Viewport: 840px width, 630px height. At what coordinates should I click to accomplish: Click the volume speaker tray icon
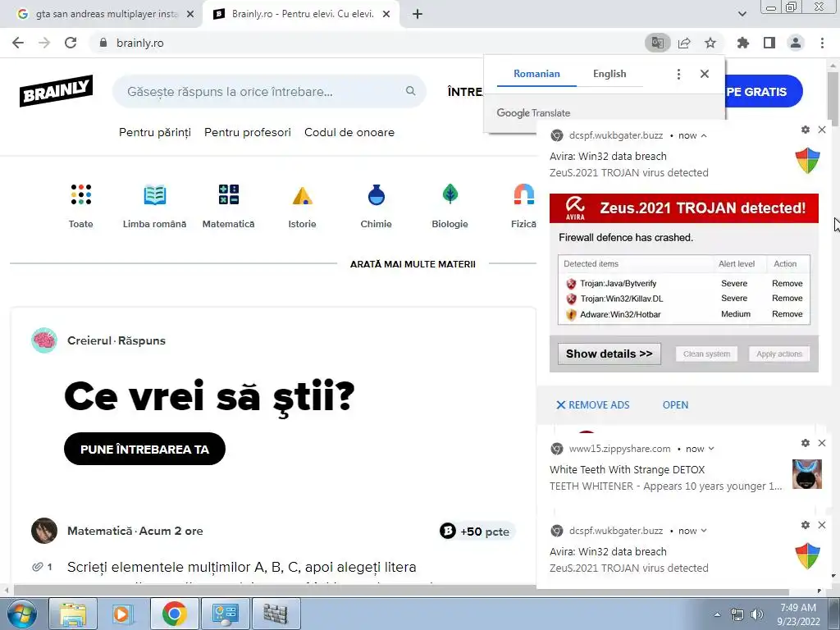[x=757, y=614]
